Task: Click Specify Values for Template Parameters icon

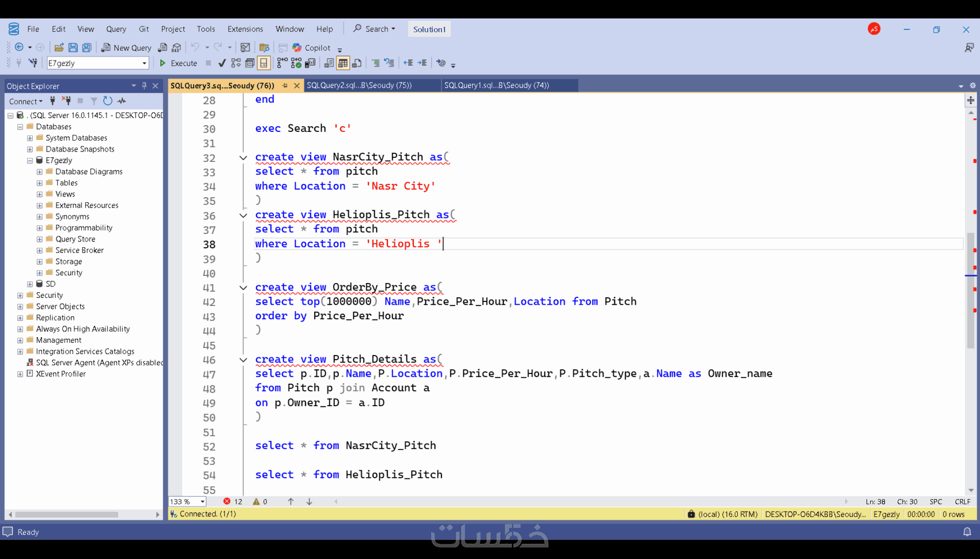Action: click(x=441, y=63)
